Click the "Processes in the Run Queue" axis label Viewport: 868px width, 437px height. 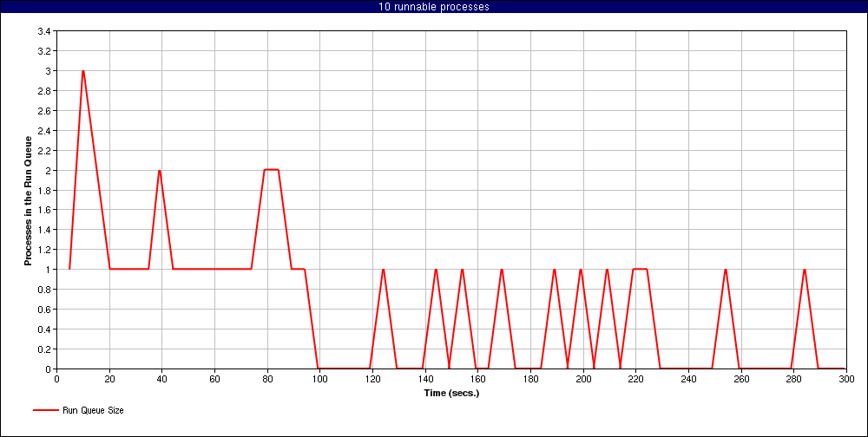(x=27, y=199)
